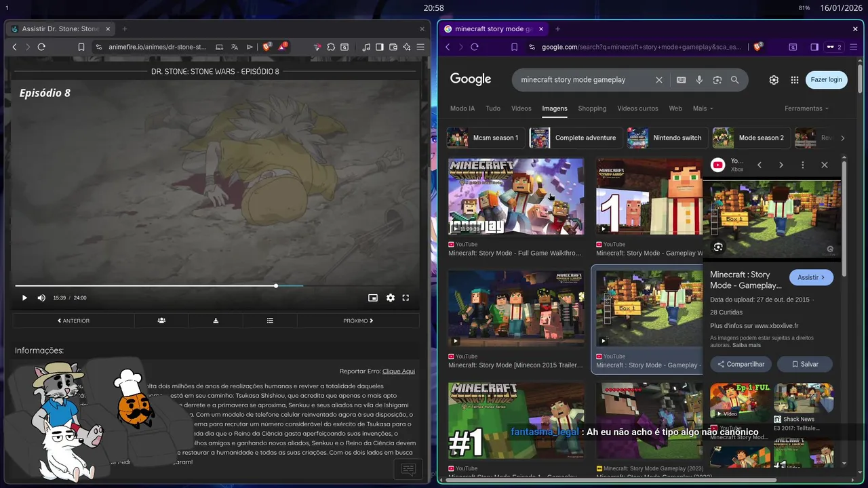Open the hamburger menu in animefire window
This screenshot has width=868, height=488.
click(420, 47)
